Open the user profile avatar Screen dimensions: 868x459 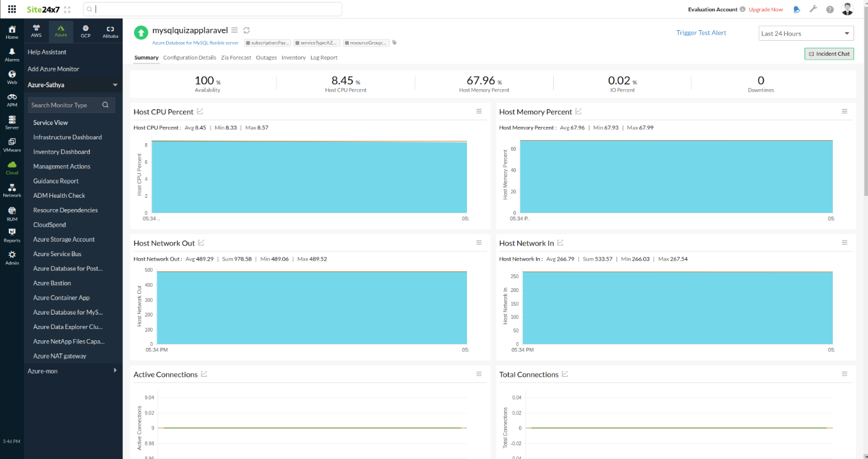click(x=847, y=9)
